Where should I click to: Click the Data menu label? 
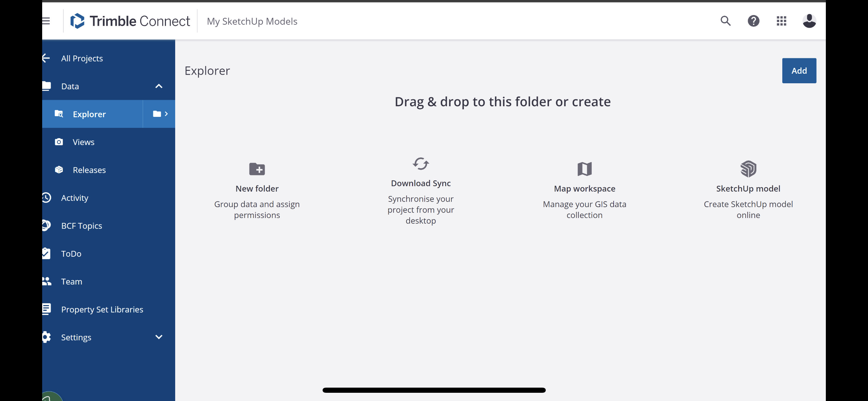(70, 86)
